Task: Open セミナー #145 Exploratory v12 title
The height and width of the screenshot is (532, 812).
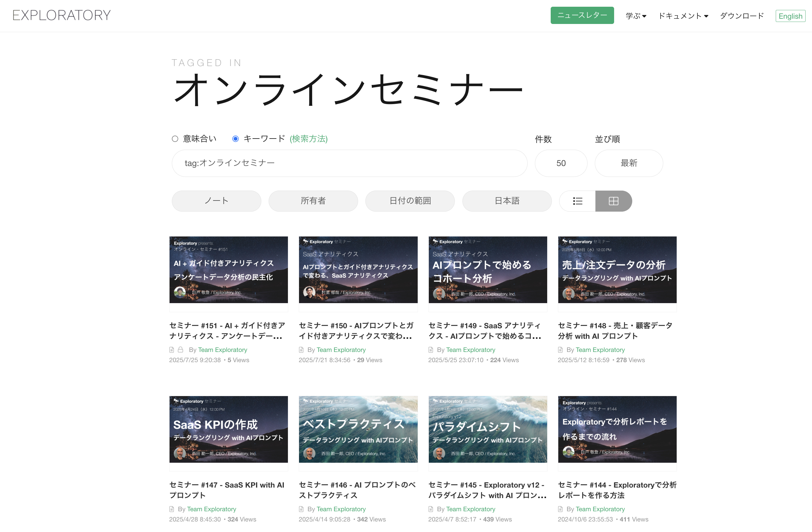Action: pyautogui.click(x=488, y=490)
